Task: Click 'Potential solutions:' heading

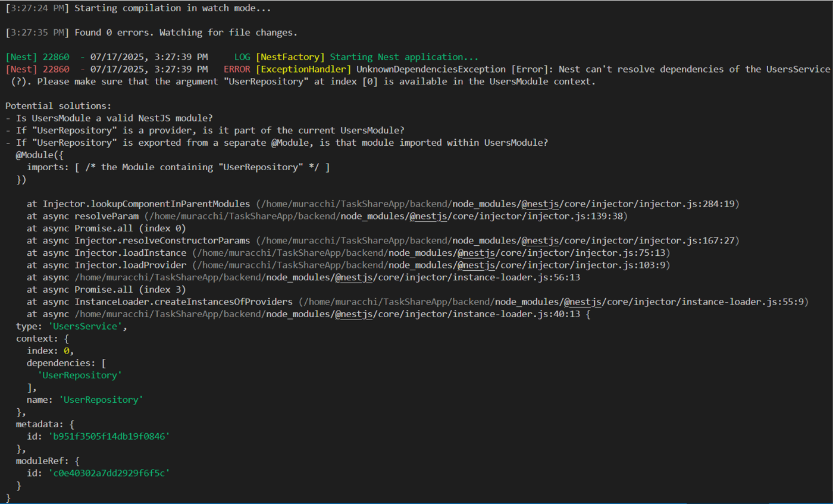Action: coord(58,106)
